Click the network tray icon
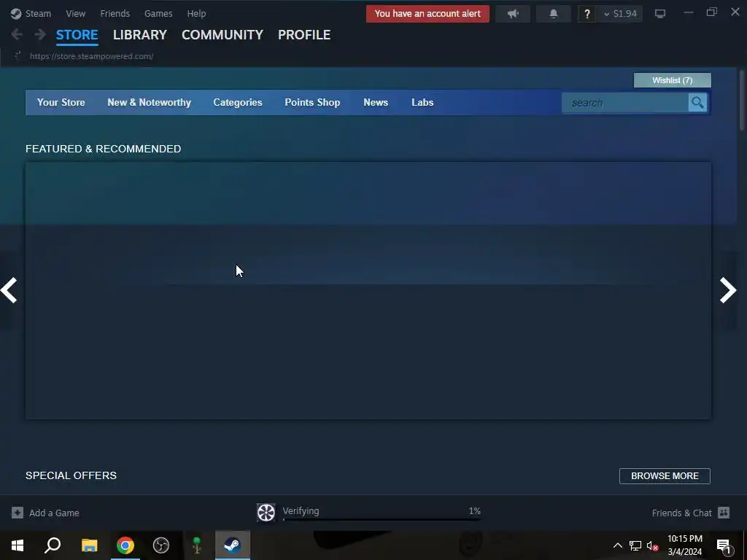This screenshot has height=560, width=747. (635, 545)
